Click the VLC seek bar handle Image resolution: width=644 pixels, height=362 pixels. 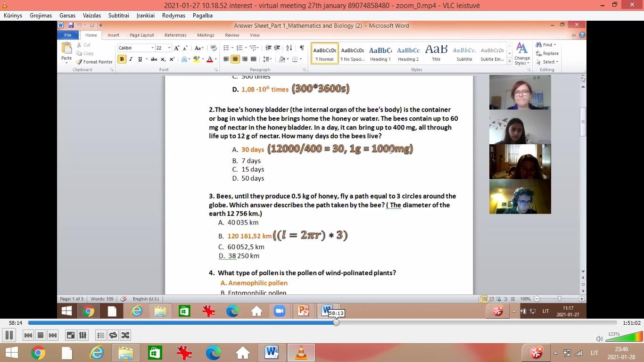click(x=336, y=323)
